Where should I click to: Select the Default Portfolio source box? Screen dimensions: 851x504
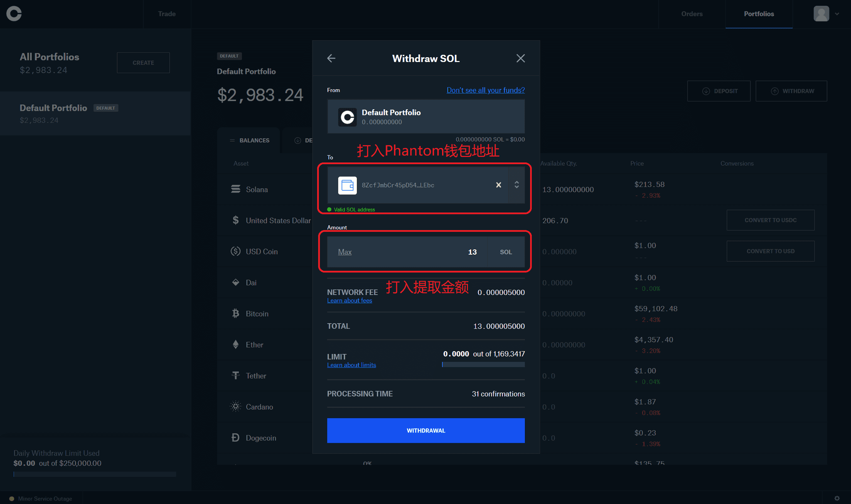(426, 116)
